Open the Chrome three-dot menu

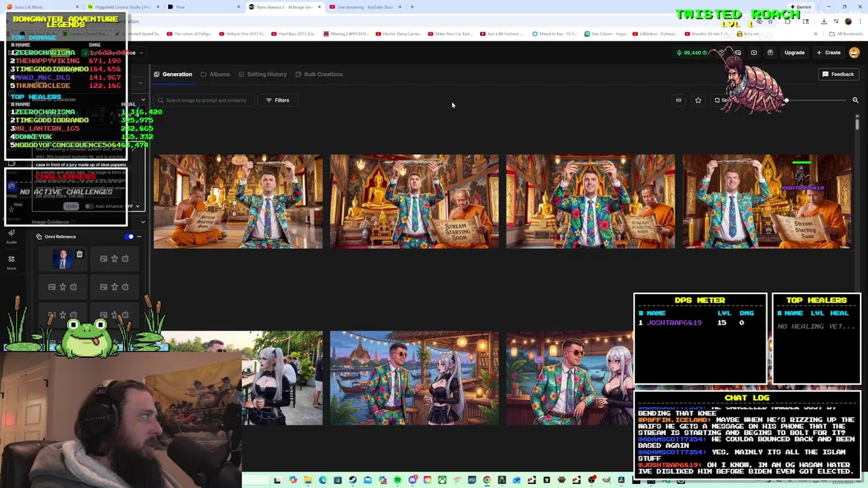click(860, 21)
